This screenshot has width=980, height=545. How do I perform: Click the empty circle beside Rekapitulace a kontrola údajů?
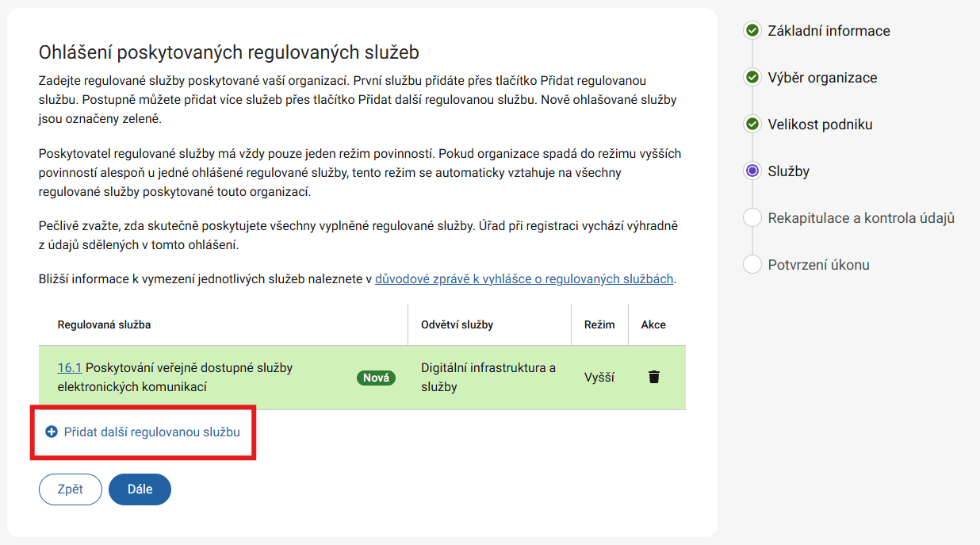[752, 218]
